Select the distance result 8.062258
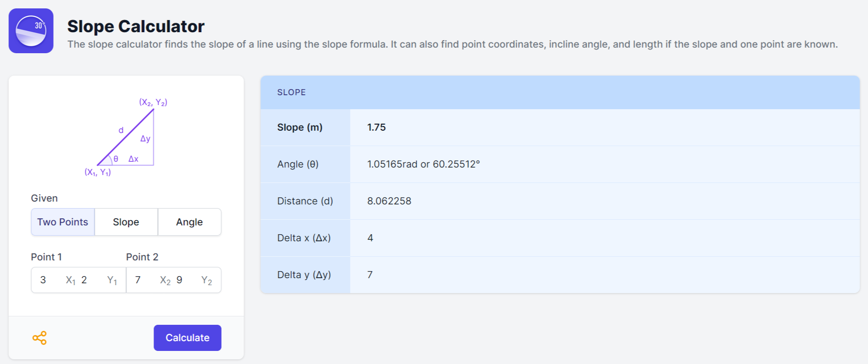The image size is (868, 364). (389, 201)
